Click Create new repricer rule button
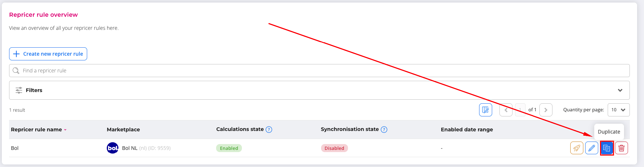Screen dimensions: 644x167 click(48, 54)
